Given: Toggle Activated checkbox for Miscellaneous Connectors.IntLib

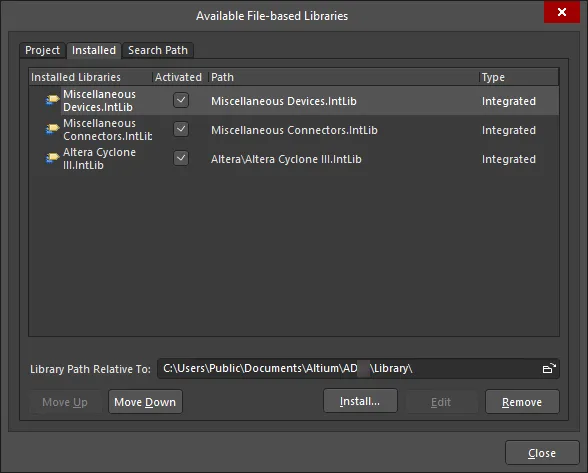Looking at the screenshot, I should pyautogui.click(x=181, y=129).
